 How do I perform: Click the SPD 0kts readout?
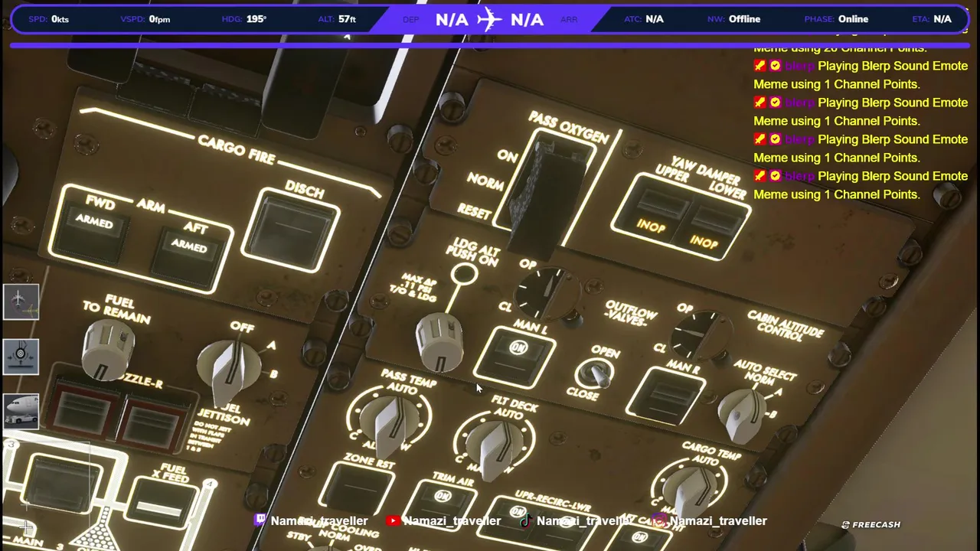(x=48, y=19)
